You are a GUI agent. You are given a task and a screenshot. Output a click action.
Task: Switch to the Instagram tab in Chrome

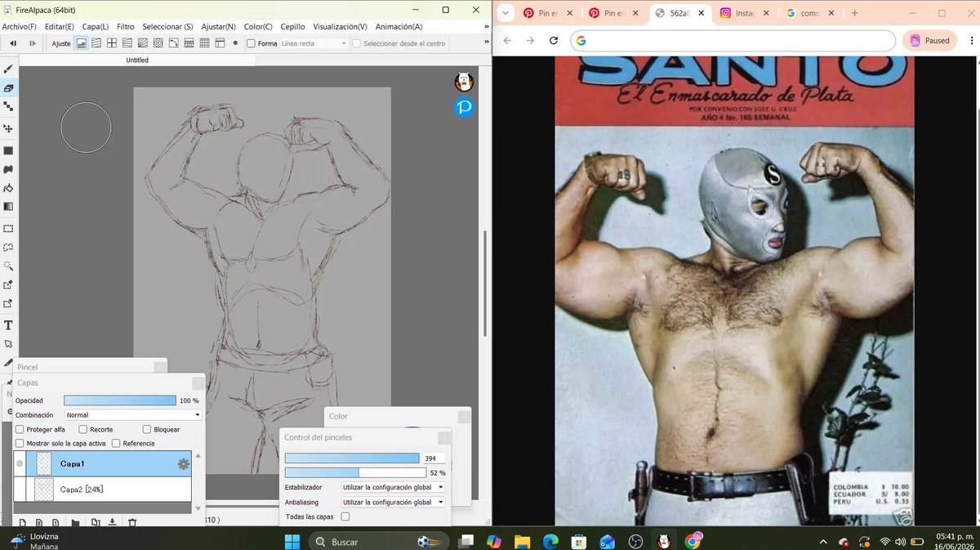point(746,13)
